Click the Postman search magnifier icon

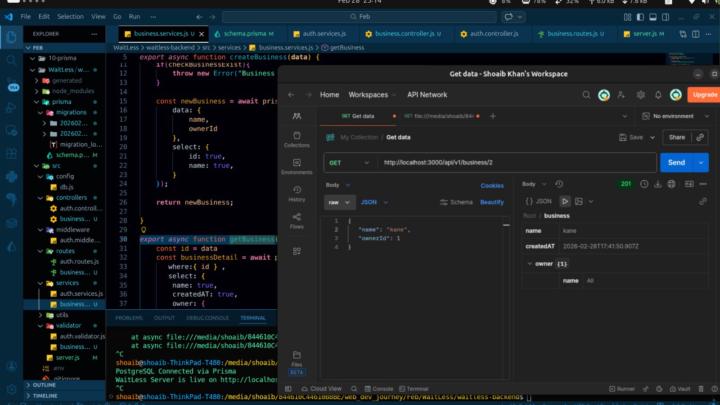pyautogui.click(x=586, y=95)
